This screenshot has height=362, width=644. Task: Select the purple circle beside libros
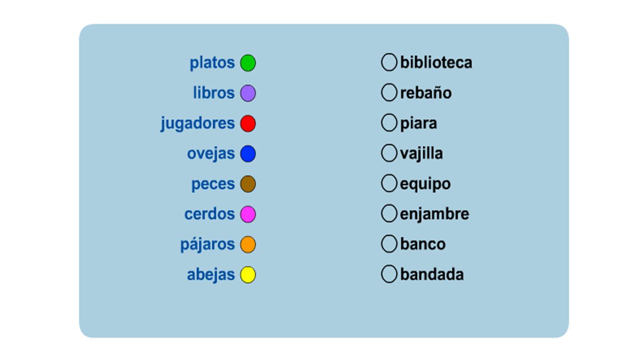click(248, 94)
